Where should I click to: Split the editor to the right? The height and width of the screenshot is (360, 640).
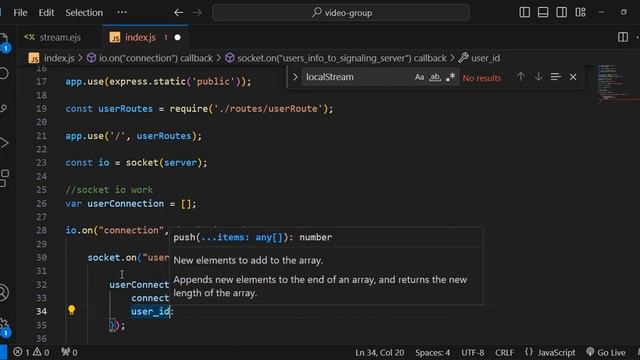(622, 37)
